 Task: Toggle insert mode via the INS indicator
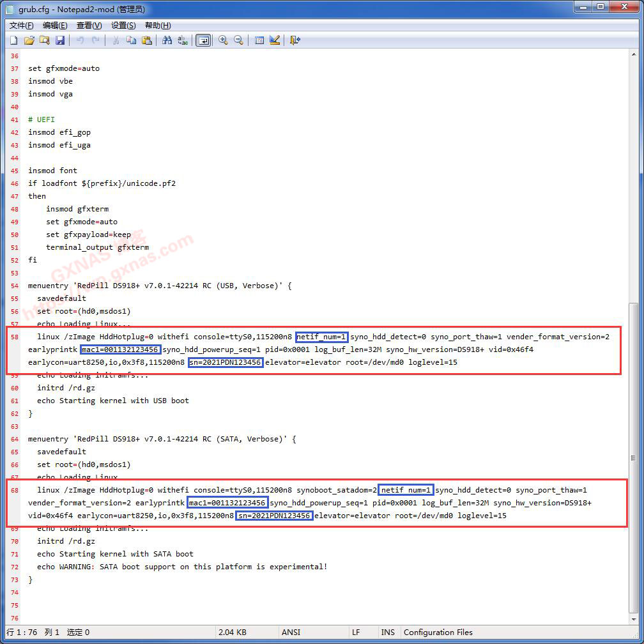pos(388,632)
